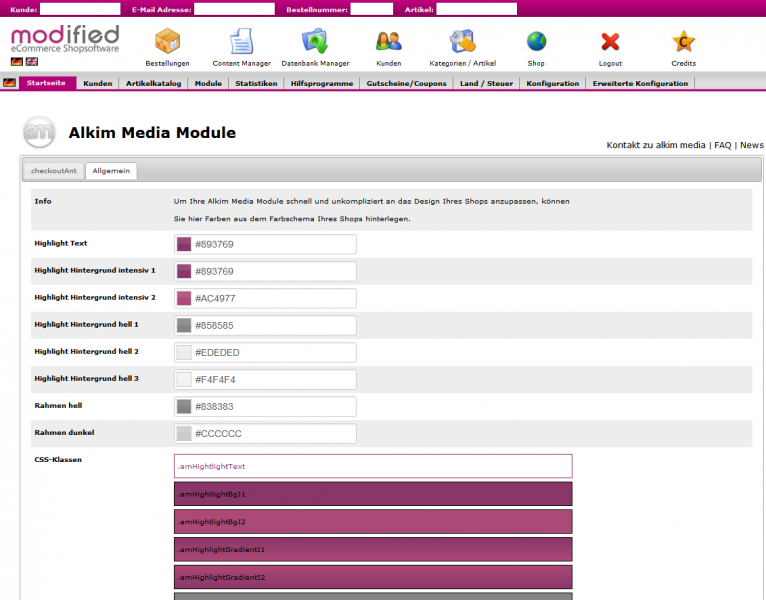Open the Artikelkatalog menu

pyautogui.click(x=153, y=84)
